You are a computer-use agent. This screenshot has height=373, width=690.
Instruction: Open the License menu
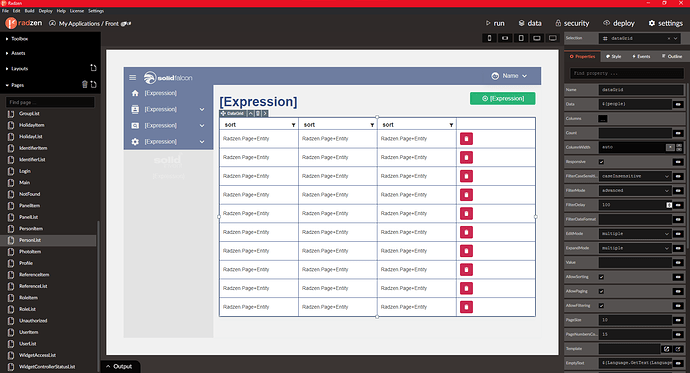[77, 11]
